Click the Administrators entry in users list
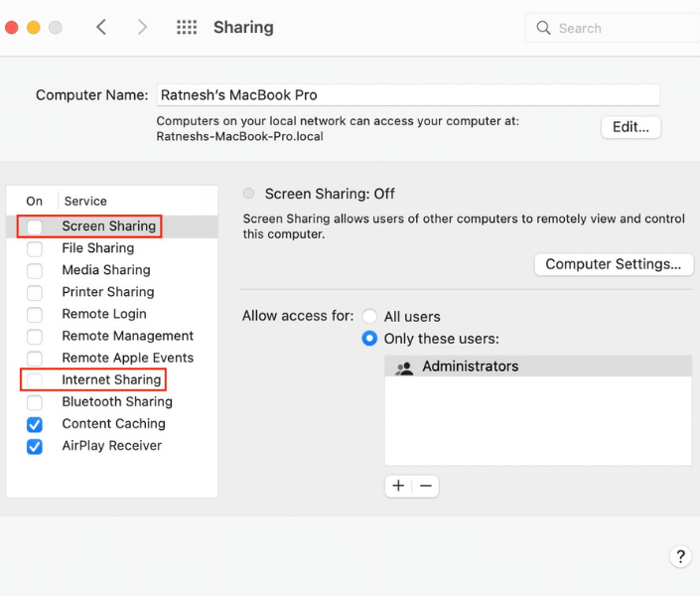700x596 pixels. (538, 367)
